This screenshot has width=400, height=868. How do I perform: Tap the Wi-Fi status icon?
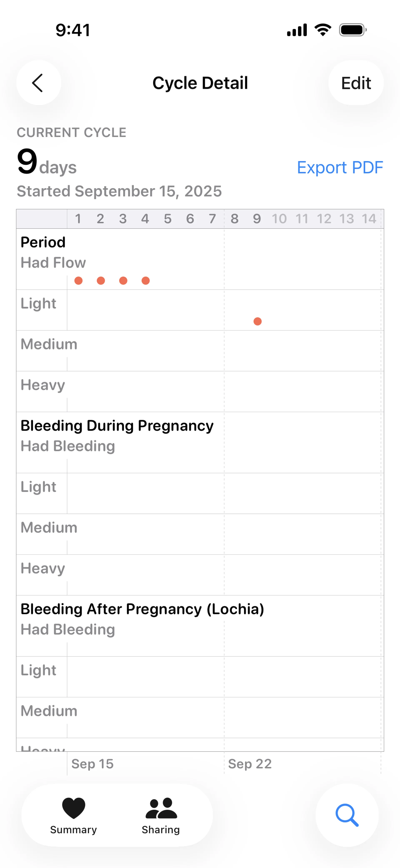(322, 30)
